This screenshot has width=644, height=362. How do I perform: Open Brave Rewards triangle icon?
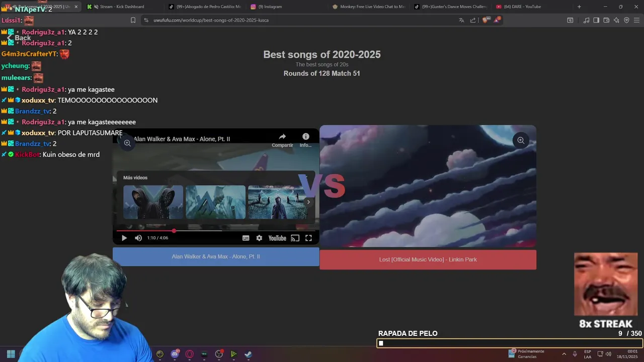[x=497, y=20]
